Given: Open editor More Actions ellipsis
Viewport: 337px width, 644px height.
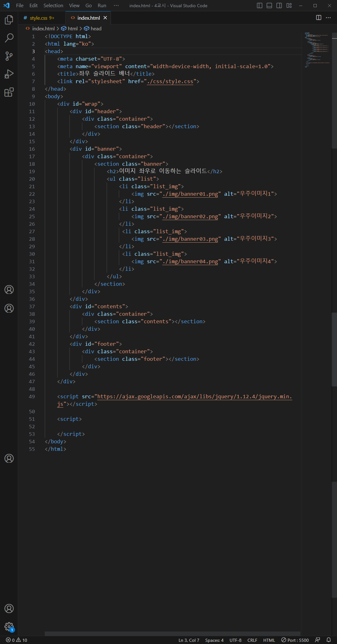Looking at the screenshot, I should tap(328, 18).
